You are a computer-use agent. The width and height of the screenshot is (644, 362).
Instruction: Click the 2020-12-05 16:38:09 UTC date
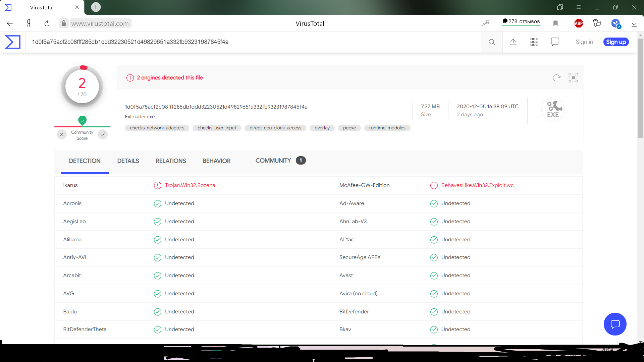[x=488, y=107]
